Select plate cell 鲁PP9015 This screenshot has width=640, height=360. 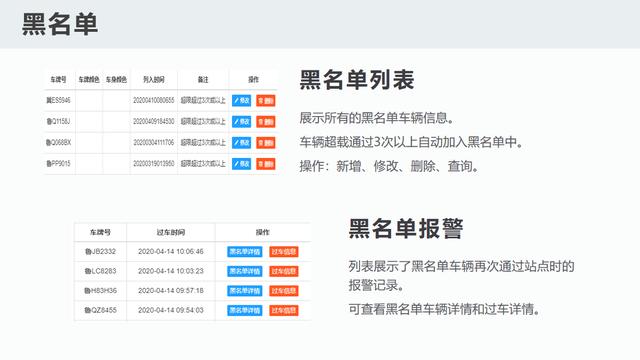[x=58, y=164]
